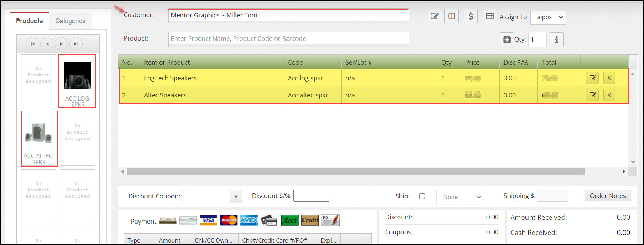The height and width of the screenshot is (245, 644).
Task: Click the grid scroll-up arrow
Action: (633, 74)
